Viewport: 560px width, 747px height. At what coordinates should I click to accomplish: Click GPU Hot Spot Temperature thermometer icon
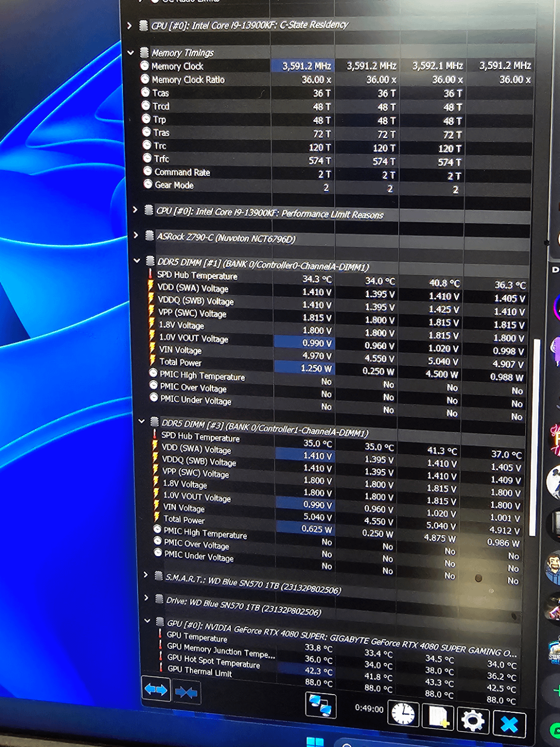161,656
